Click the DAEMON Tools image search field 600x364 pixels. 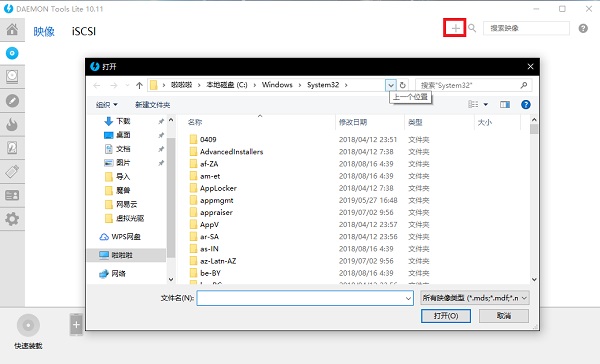(526, 28)
